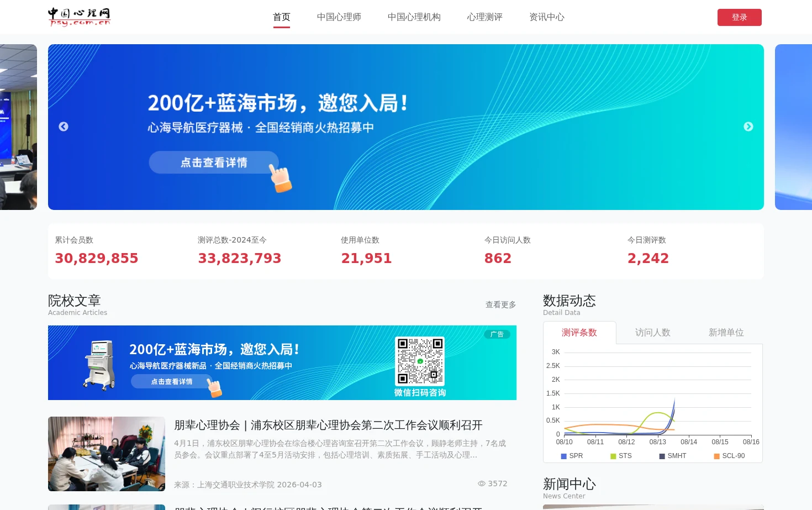Click the left partial carousel slide image

click(18, 127)
